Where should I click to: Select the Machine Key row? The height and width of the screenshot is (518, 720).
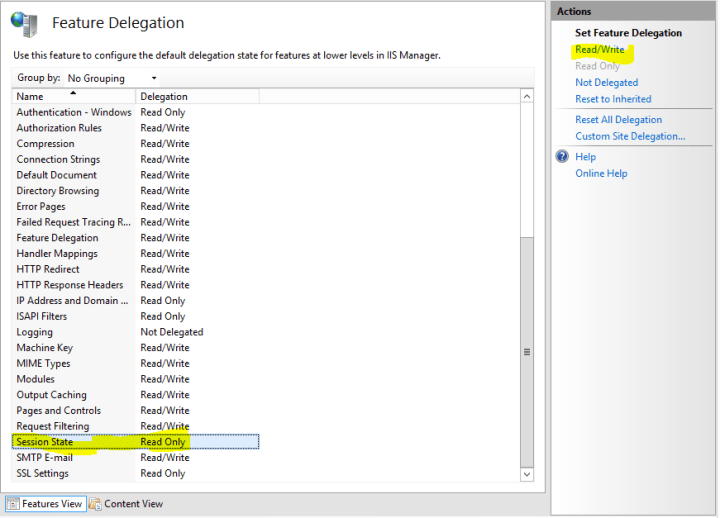point(135,348)
